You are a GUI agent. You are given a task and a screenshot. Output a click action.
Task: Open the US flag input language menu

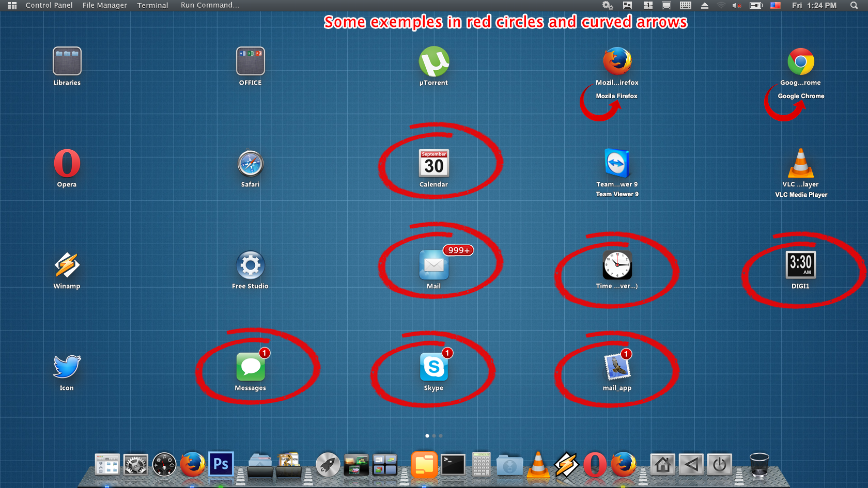tap(776, 5)
